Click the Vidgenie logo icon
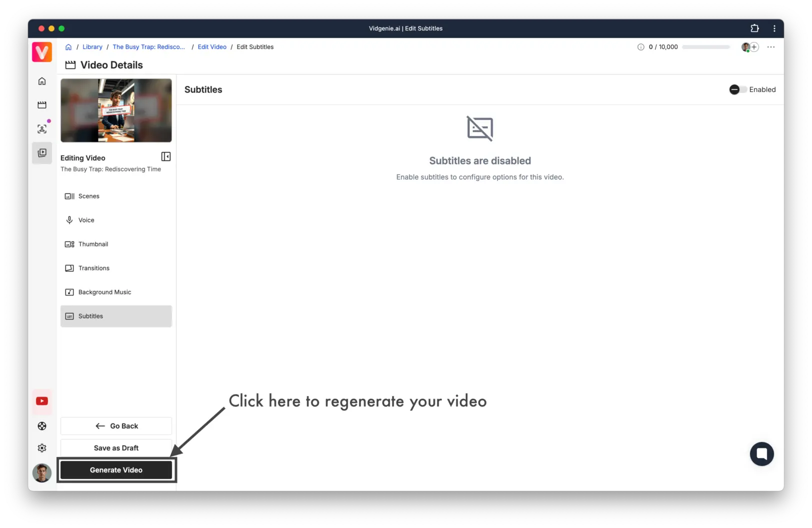812x528 pixels. pyautogui.click(x=42, y=52)
